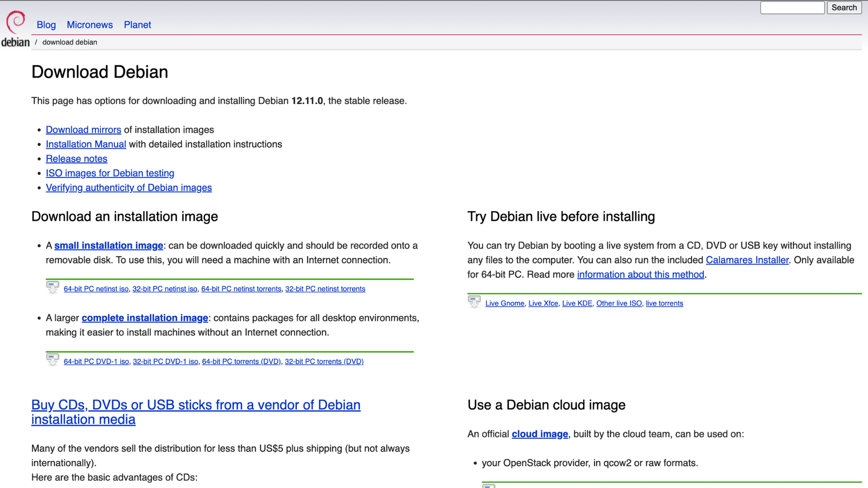Open the Live Gnome link
The image size is (868, 488).
click(505, 303)
